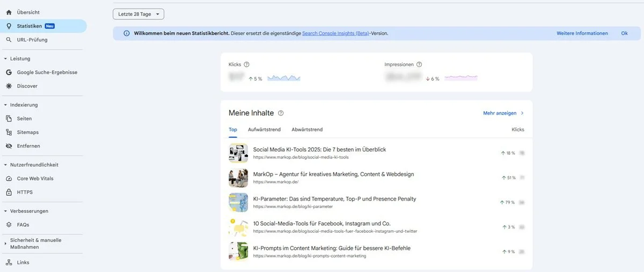Click the Discover asterisk icon
This screenshot has width=644, height=272.
point(9,86)
